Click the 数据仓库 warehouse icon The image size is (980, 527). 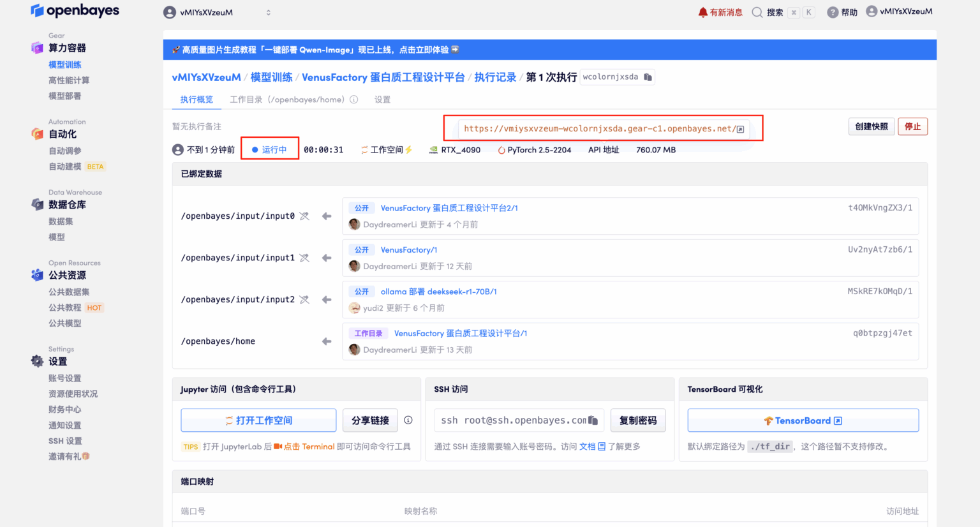click(x=36, y=204)
